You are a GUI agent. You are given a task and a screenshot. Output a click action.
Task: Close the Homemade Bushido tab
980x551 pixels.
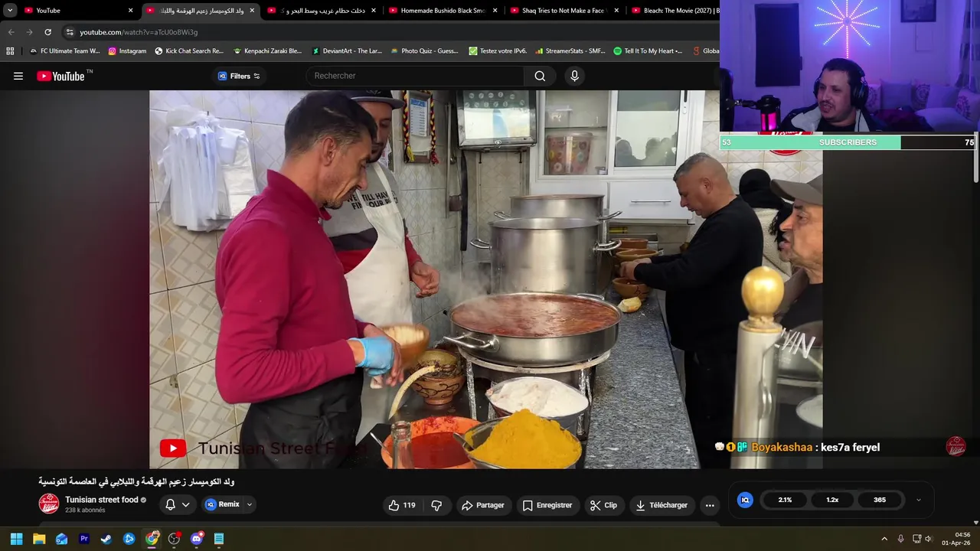[495, 11]
